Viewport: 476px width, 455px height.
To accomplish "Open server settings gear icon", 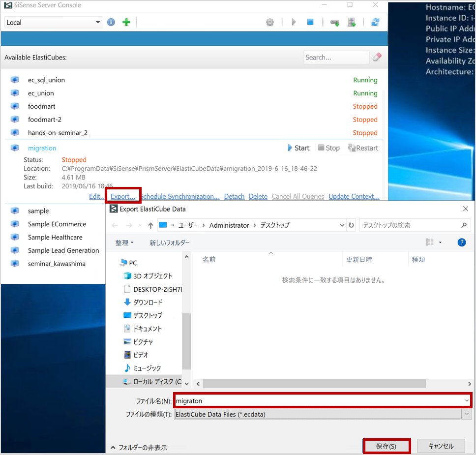I will click(269, 22).
